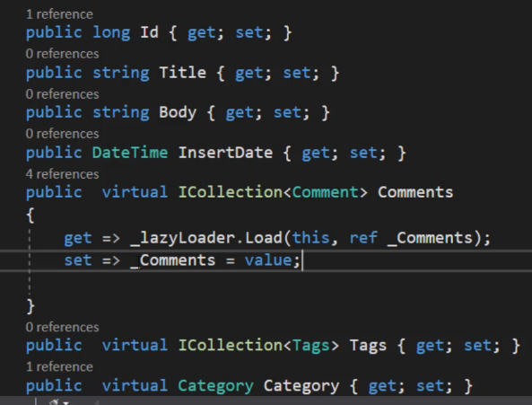The width and height of the screenshot is (532, 405).
Task: Click the code cleanup broom icon
Action: tap(54, 402)
